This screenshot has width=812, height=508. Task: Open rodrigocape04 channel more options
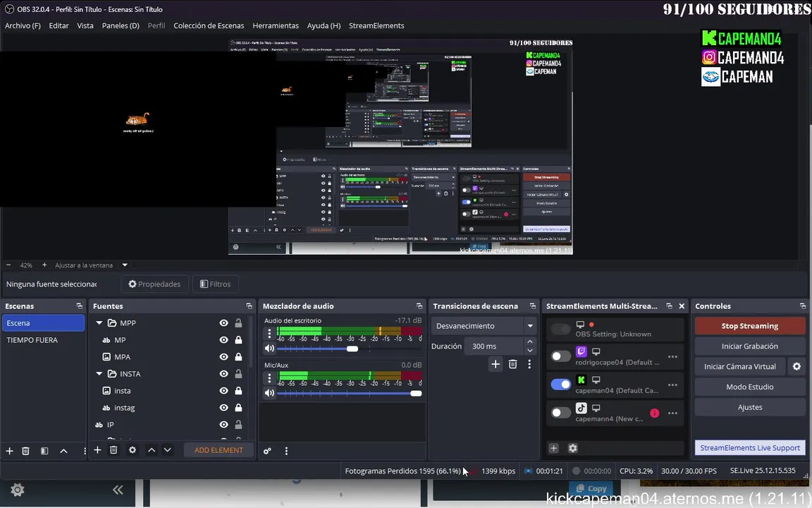click(672, 356)
